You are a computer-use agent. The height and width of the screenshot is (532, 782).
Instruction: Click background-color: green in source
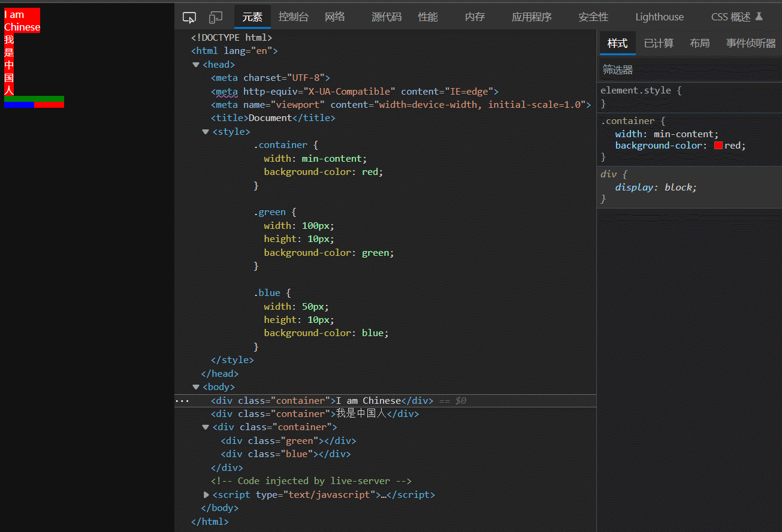pos(329,253)
